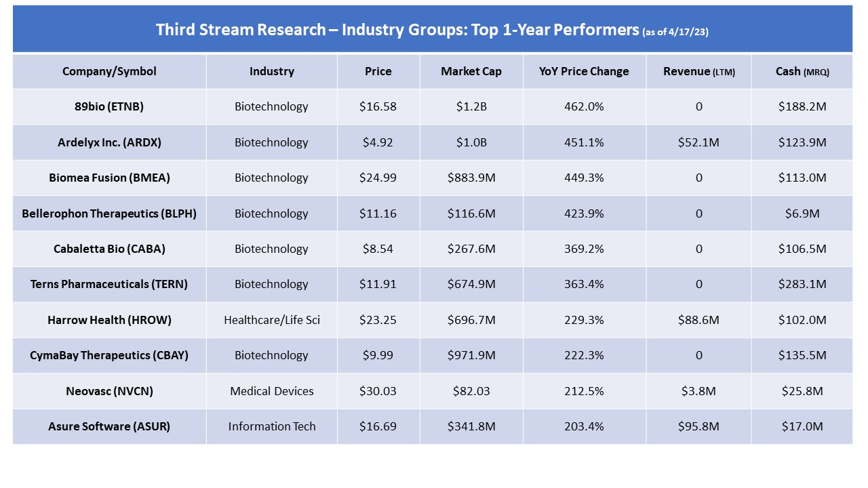868x488 pixels.
Task: Click the market cap value '$674.9M'
Action: click(x=471, y=284)
